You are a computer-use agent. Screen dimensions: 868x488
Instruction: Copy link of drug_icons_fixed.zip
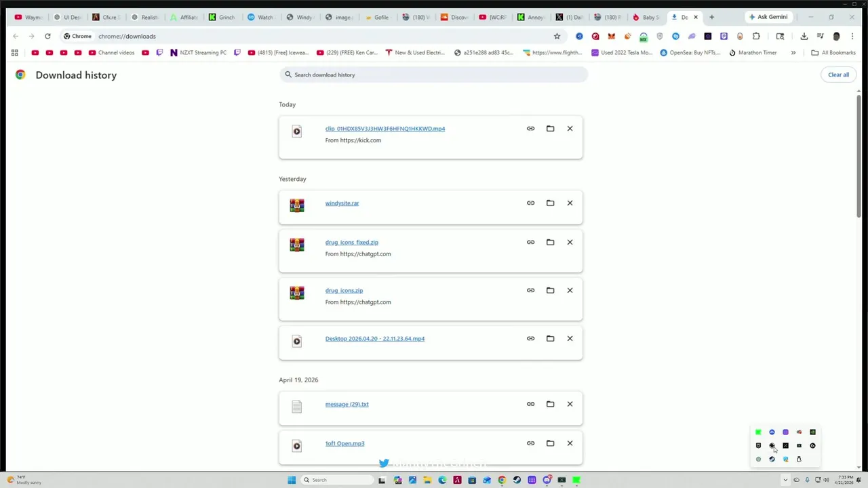[530, 242]
